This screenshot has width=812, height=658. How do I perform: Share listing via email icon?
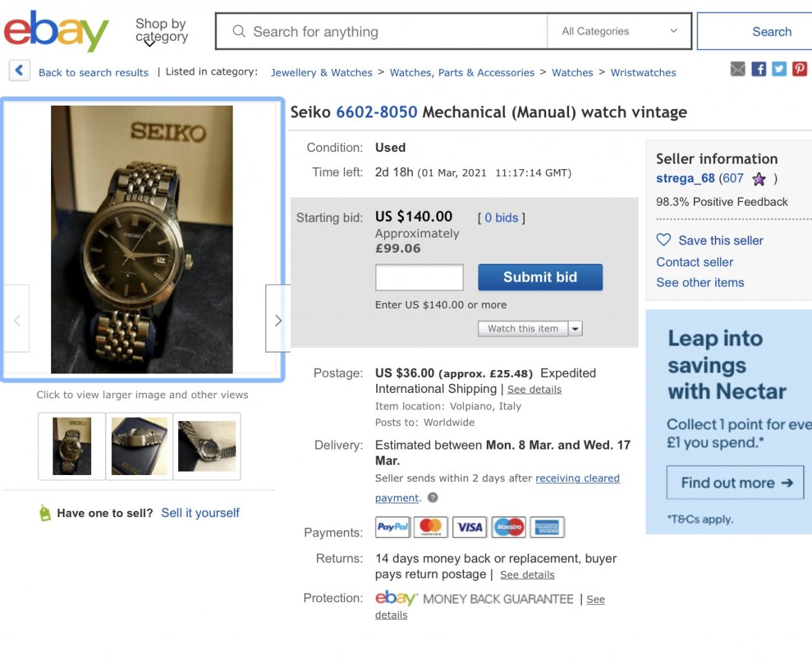(738, 69)
